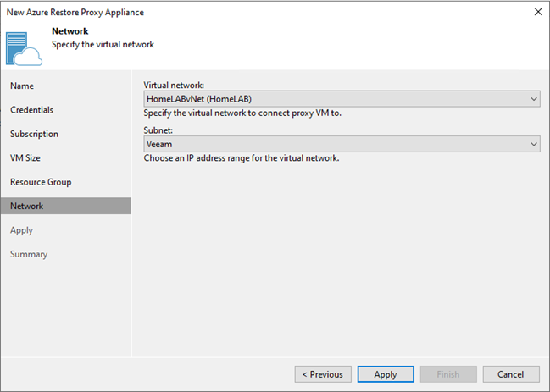Click the < Previous button
Image resolution: width=550 pixels, height=392 pixels.
(323, 374)
